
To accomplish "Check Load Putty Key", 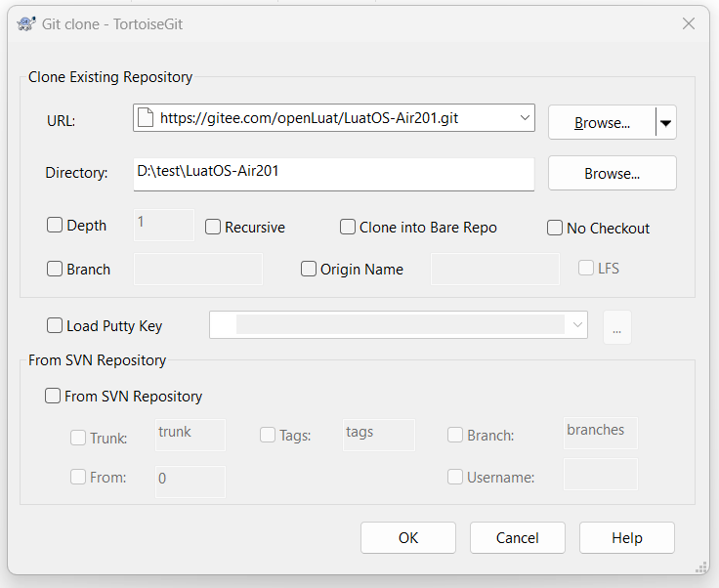I will [x=55, y=325].
